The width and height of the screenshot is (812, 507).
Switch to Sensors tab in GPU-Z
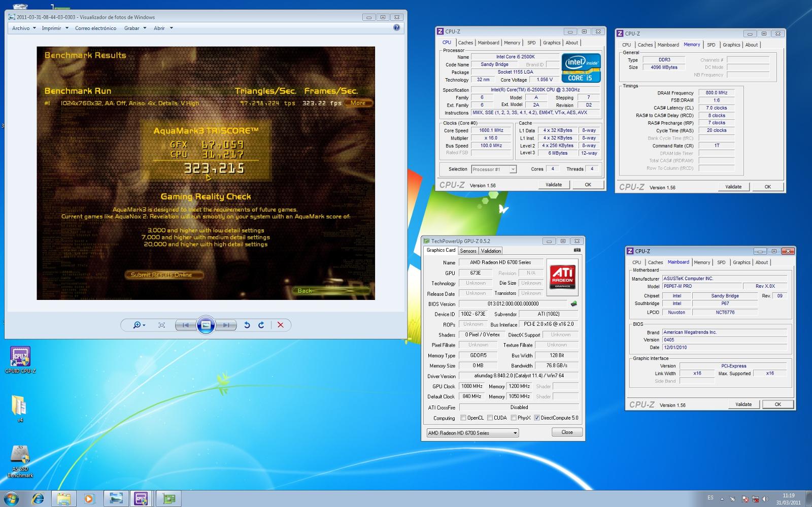(468, 251)
